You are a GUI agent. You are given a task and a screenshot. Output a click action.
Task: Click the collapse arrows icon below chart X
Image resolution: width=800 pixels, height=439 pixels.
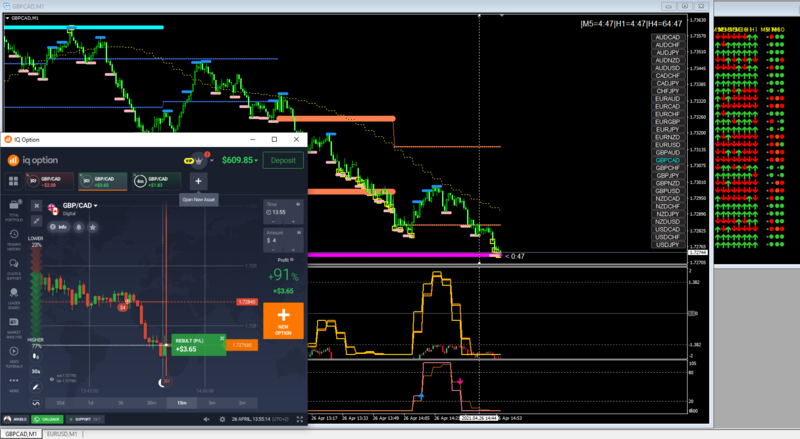pyautogui.click(x=36, y=221)
